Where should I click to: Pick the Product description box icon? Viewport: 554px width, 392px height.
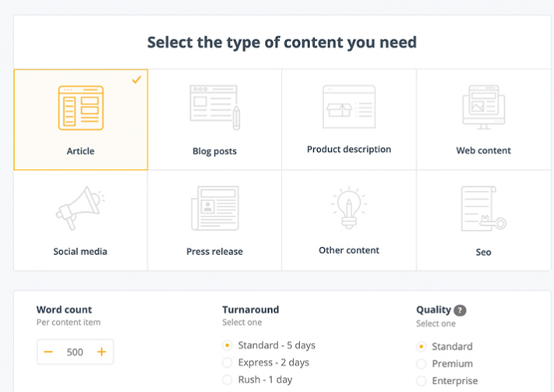tap(348, 107)
